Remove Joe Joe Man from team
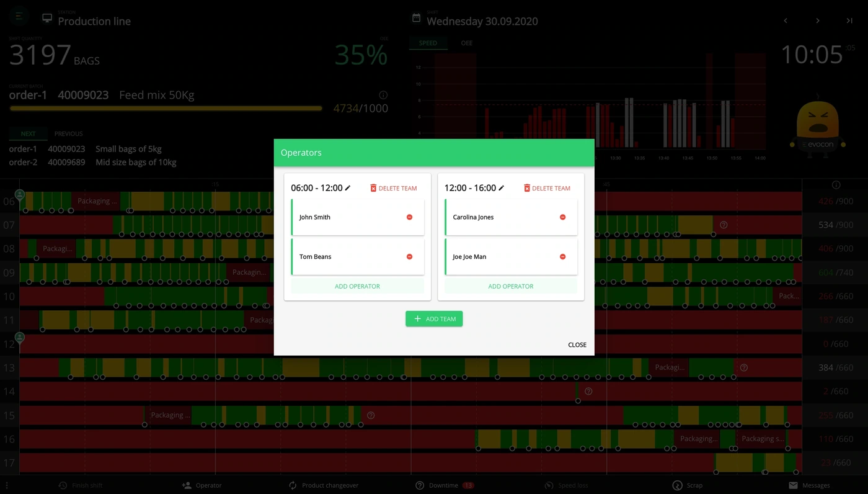 point(563,257)
